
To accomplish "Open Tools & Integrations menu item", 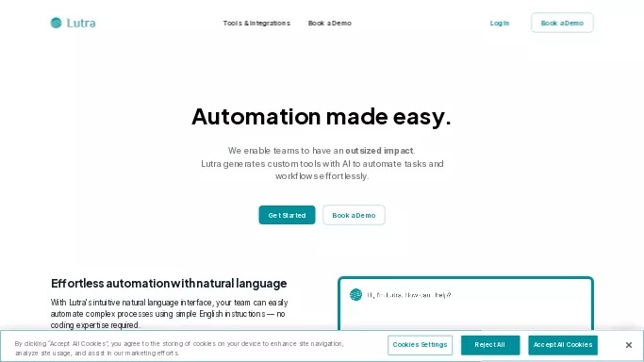I will click(x=256, y=24).
